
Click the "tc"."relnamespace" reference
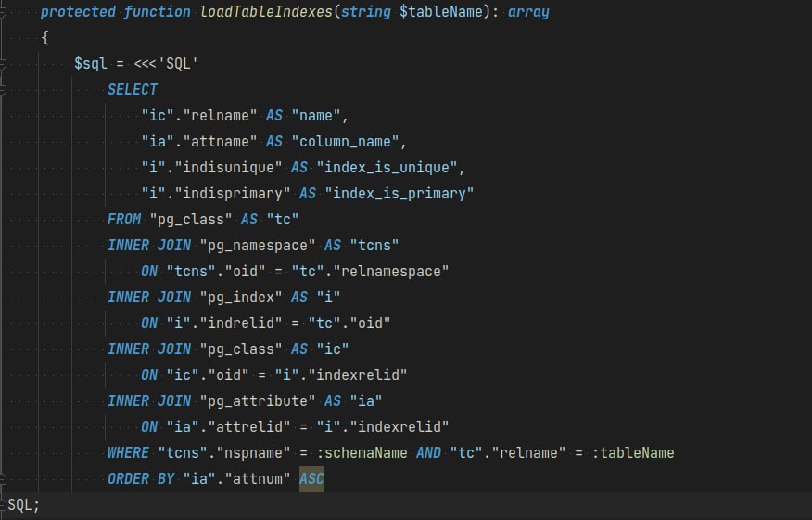(x=370, y=271)
